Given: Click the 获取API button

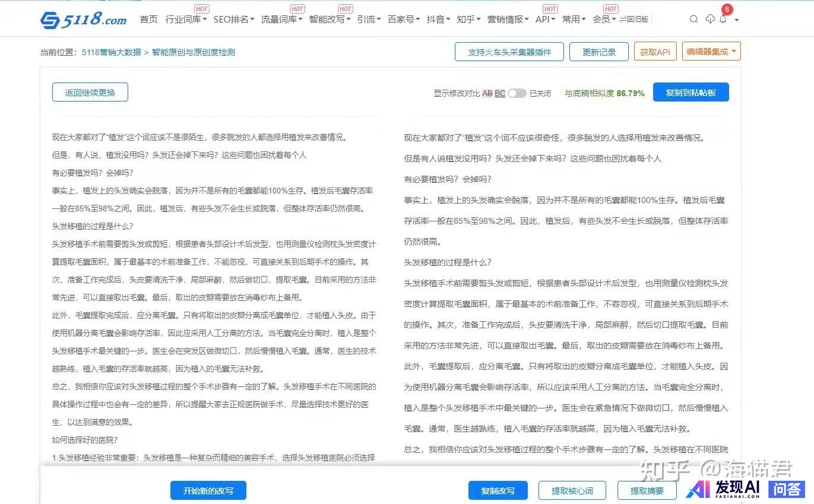Looking at the screenshot, I should tap(655, 52).
